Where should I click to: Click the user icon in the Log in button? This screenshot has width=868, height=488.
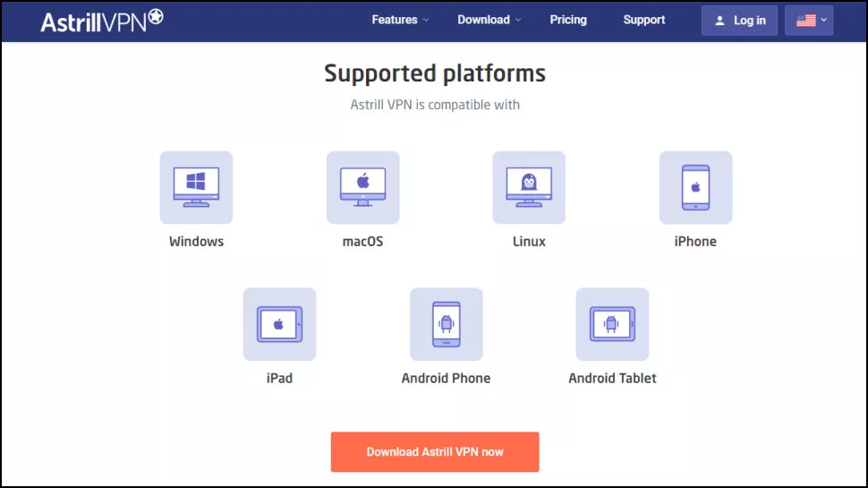(x=719, y=21)
